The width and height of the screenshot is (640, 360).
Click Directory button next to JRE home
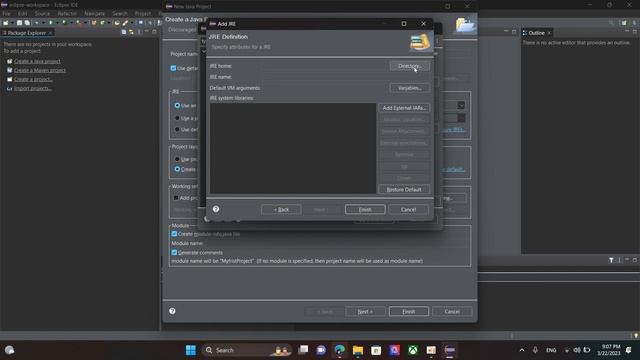click(409, 66)
